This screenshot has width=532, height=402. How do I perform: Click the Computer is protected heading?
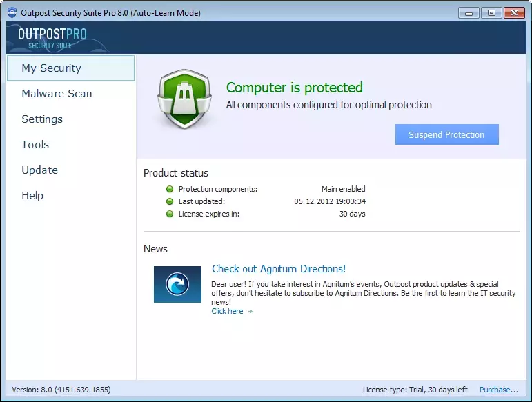click(295, 88)
